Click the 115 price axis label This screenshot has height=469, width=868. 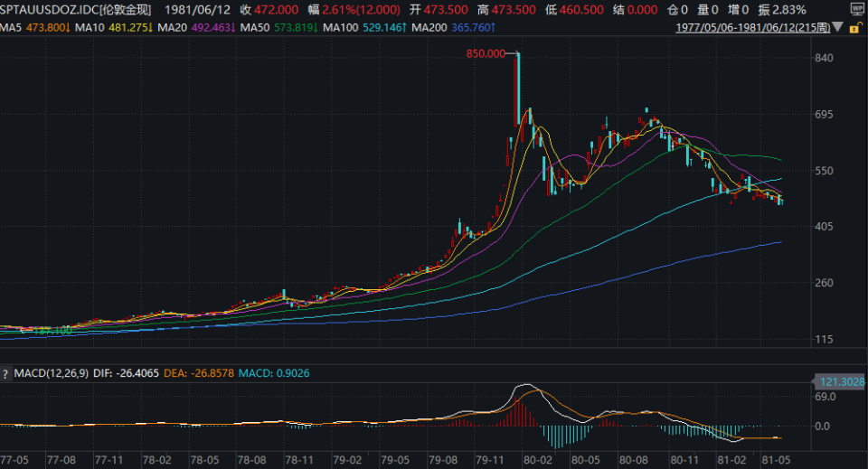point(825,339)
